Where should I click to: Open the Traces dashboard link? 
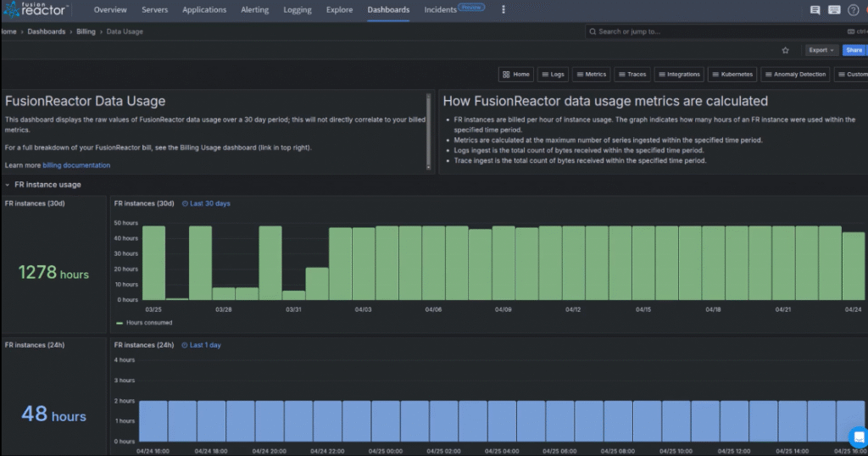click(632, 74)
